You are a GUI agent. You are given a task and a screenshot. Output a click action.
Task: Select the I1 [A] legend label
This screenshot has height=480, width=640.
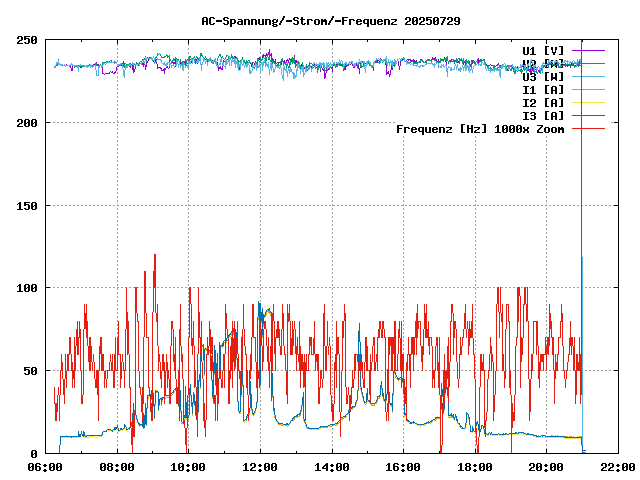pos(543,89)
